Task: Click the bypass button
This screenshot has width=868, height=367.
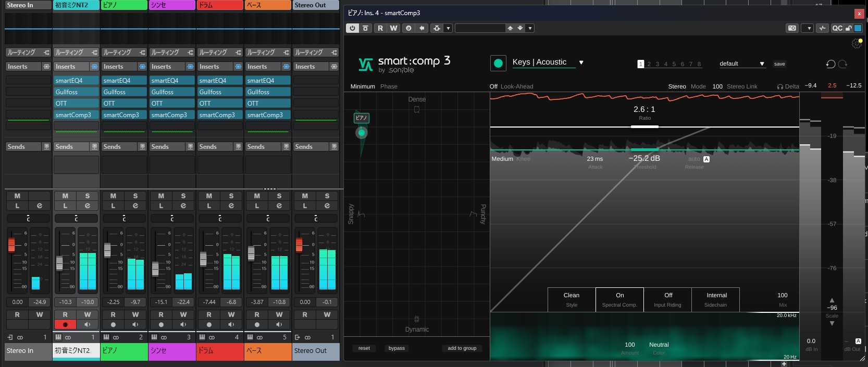Action: 396,348
